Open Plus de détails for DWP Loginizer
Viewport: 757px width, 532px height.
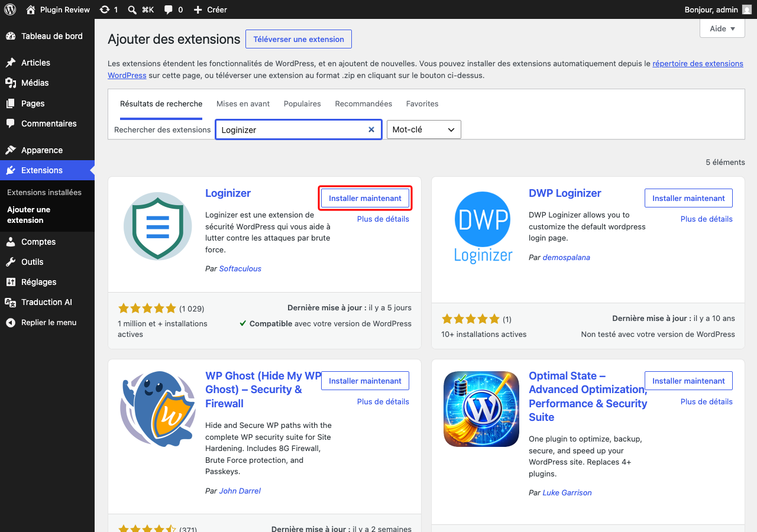click(707, 219)
